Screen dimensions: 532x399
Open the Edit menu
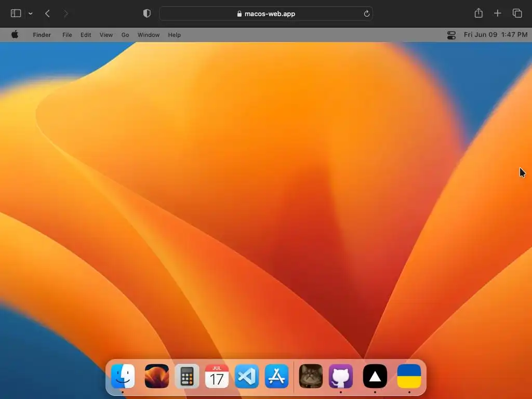tap(86, 35)
